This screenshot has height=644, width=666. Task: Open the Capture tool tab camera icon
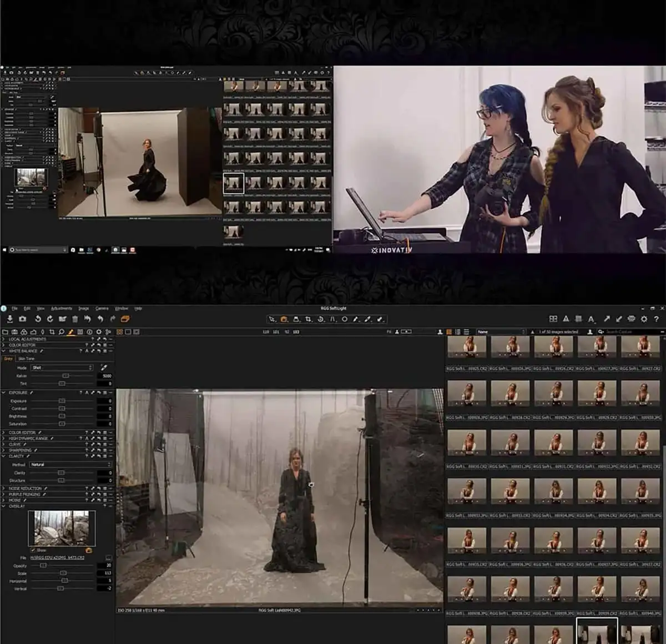coord(14,332)
